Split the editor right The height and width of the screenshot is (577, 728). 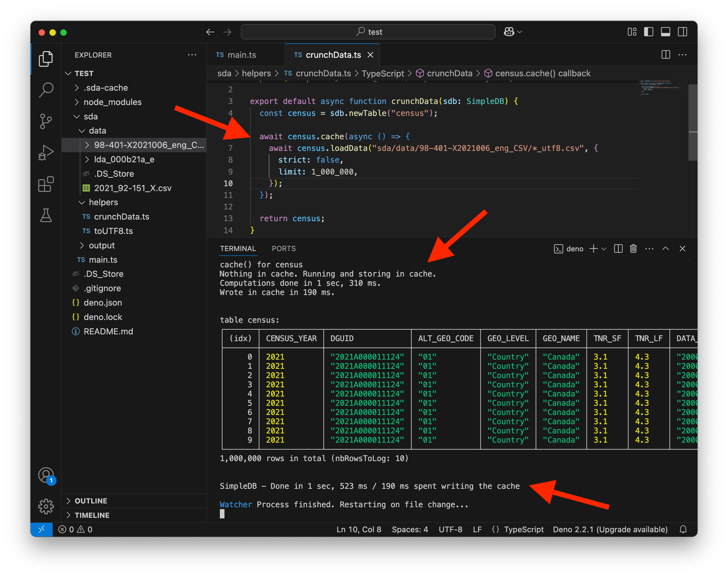click(666, 55)
